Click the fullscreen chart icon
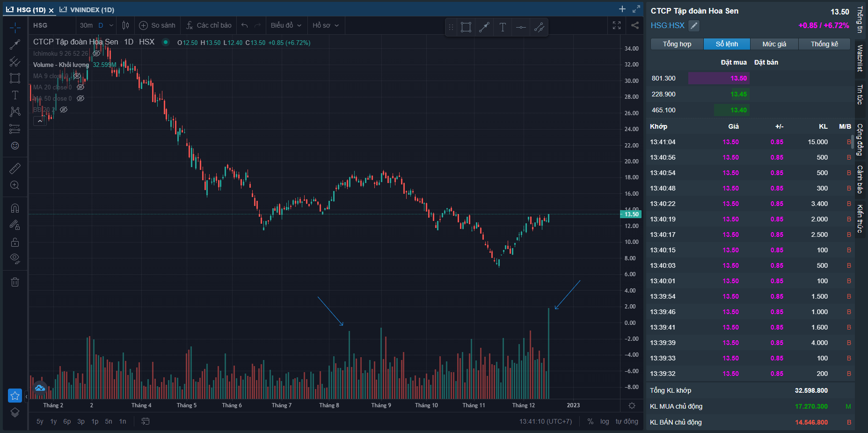The width and height of the screenshot is (868, 433). pyautogui.click(x=617, y=25)
